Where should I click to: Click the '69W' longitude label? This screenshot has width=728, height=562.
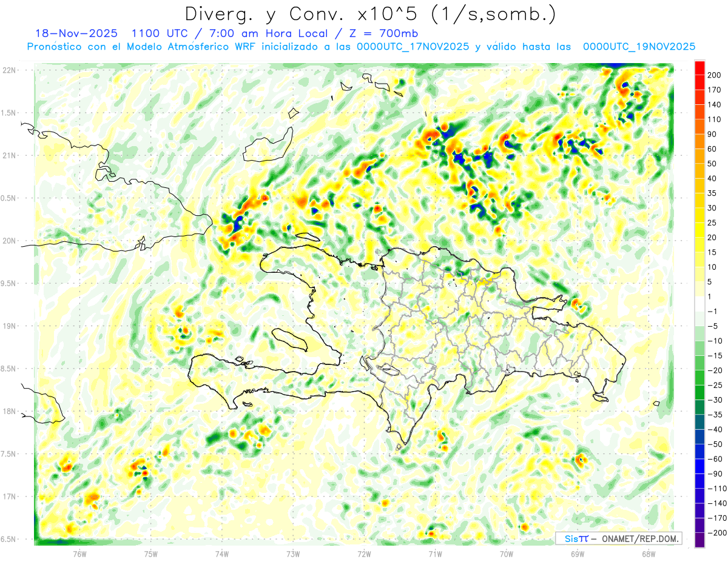tap(577, 553)
